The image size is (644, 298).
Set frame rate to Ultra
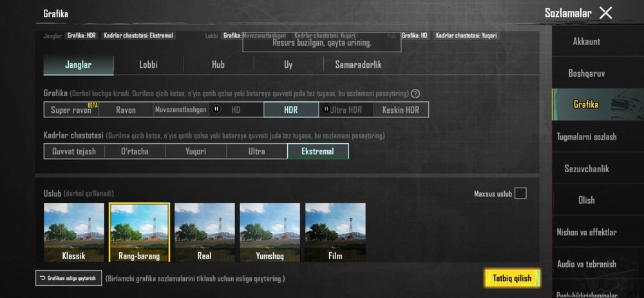point(257,151)
